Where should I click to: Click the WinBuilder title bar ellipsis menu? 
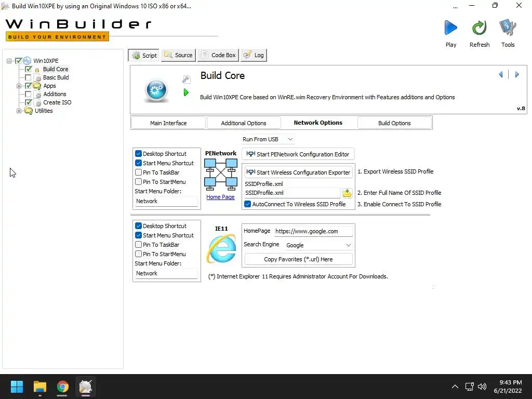click(455, 7)
